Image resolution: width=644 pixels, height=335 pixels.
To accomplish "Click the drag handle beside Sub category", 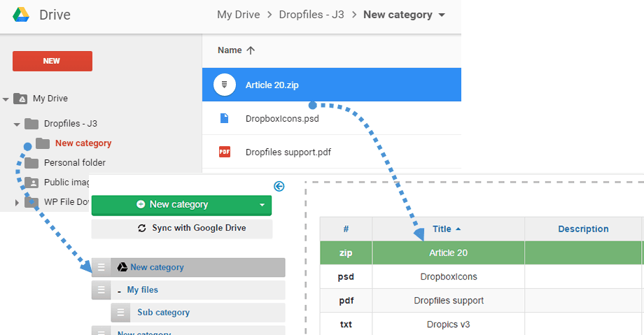I will pyautogui.click(x=120, y=313).
